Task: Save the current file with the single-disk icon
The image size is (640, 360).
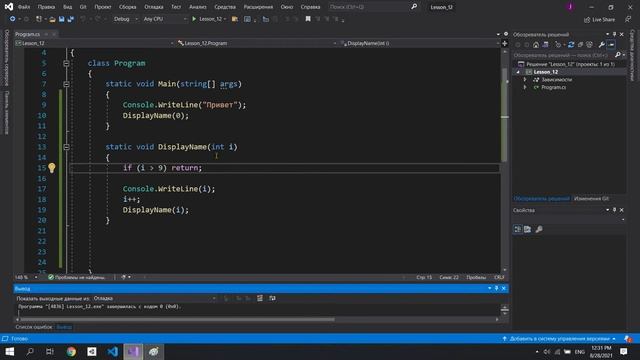Action: (62, 19)
